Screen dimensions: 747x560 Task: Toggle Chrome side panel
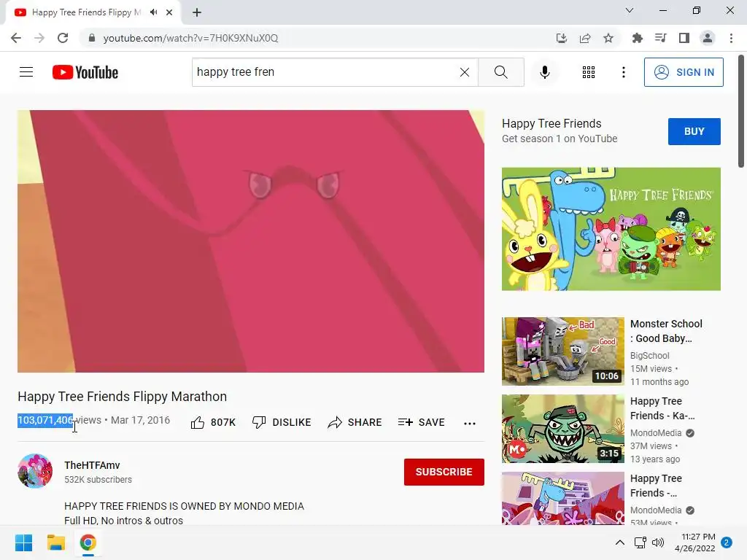click(684, 38)
